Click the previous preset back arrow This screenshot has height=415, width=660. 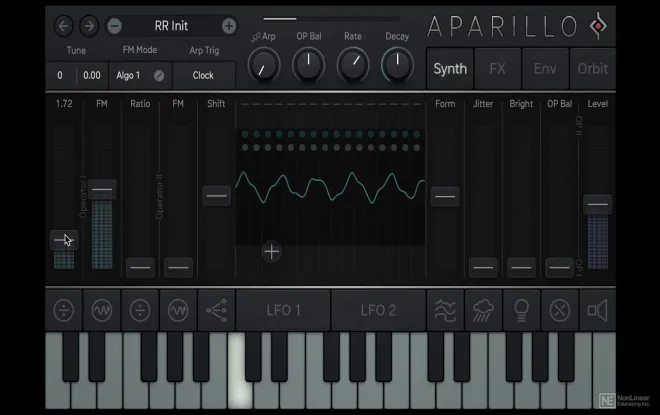64,26
